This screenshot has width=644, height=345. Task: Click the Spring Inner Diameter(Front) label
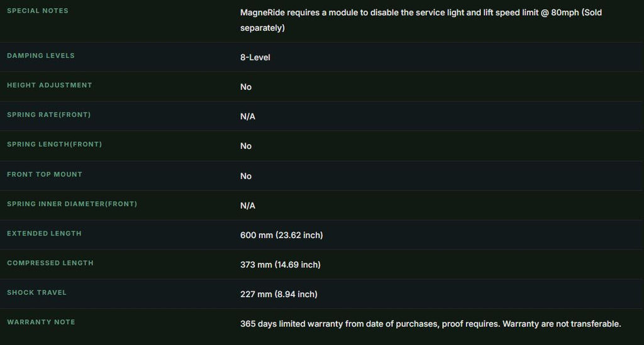click(x=72, y=204)
